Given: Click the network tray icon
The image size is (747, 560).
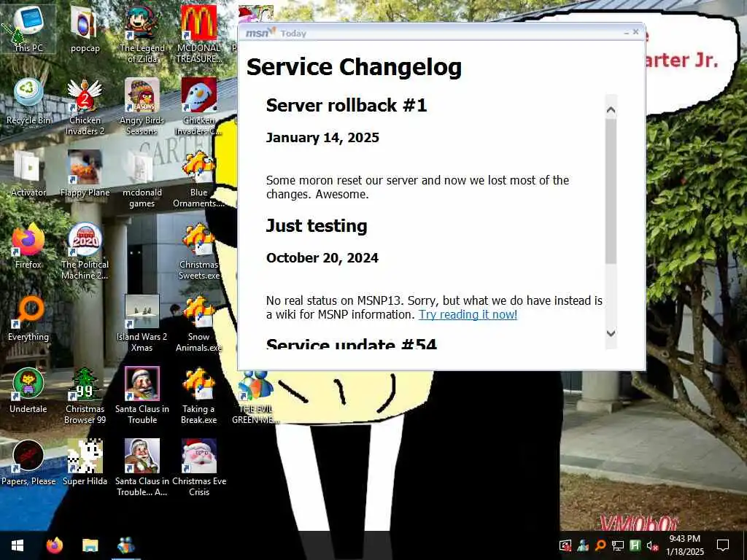Looking at the screenshot, I should [617, 545].
